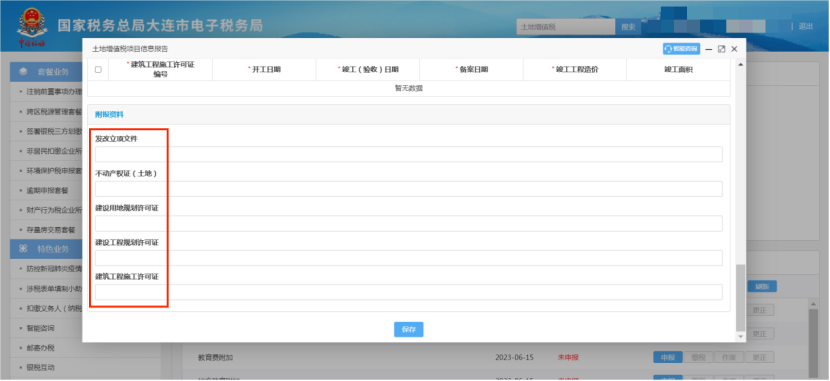Image resolution: width=830 pixels, height=381 pixels.
Task: Click 竣工面积 column header
Action: pos(678,69)
